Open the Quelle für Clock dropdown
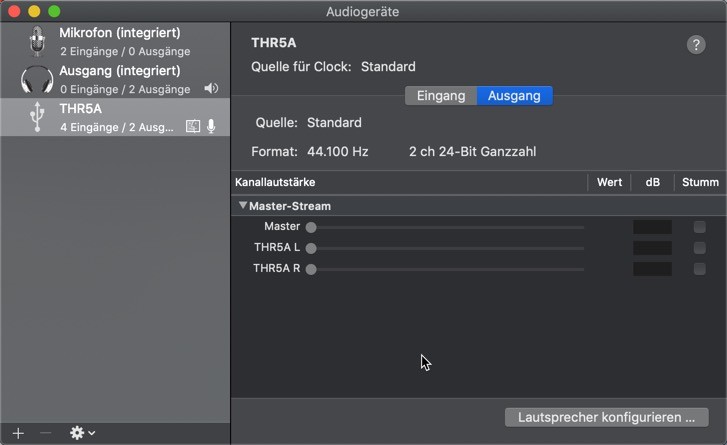The image size is (727, 445). [388, 67]
